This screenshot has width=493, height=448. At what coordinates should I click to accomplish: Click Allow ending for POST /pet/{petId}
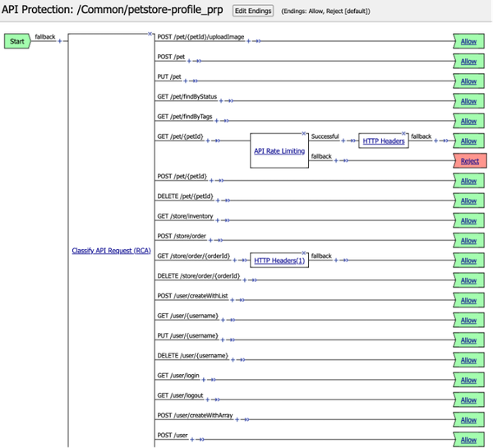[x=468, y=181]
